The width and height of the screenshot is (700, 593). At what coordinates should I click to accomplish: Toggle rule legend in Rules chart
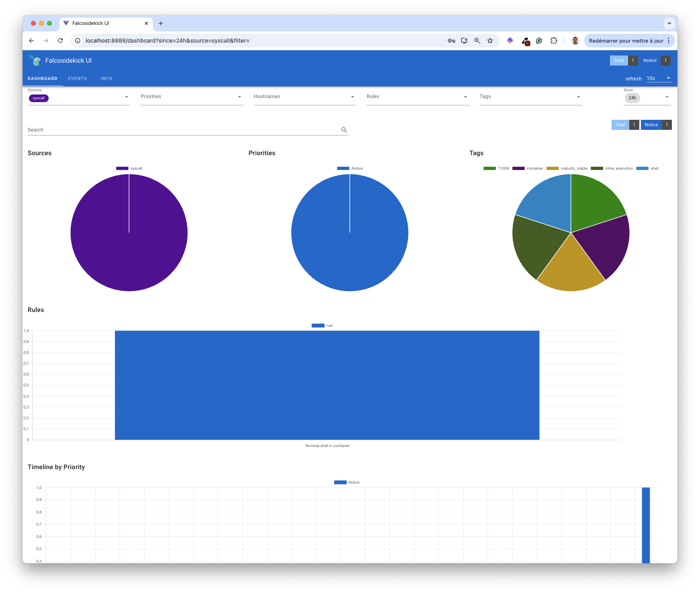pos(322,326)
